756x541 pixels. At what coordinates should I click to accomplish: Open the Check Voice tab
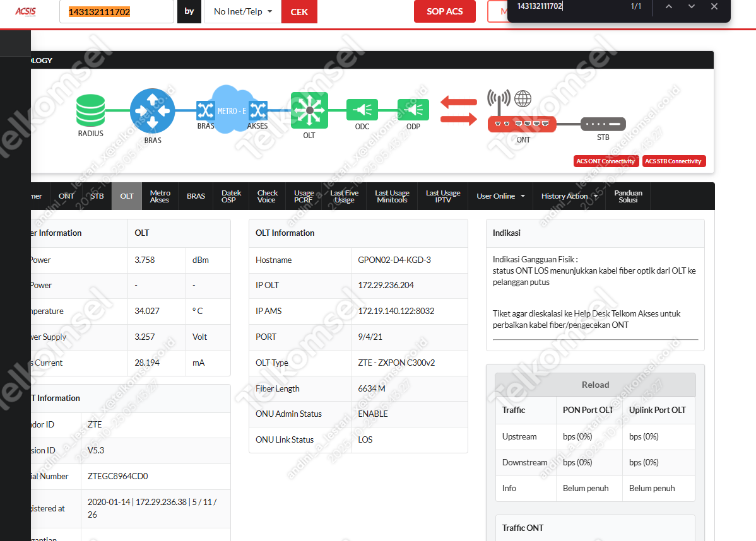[x=267, y=196]
